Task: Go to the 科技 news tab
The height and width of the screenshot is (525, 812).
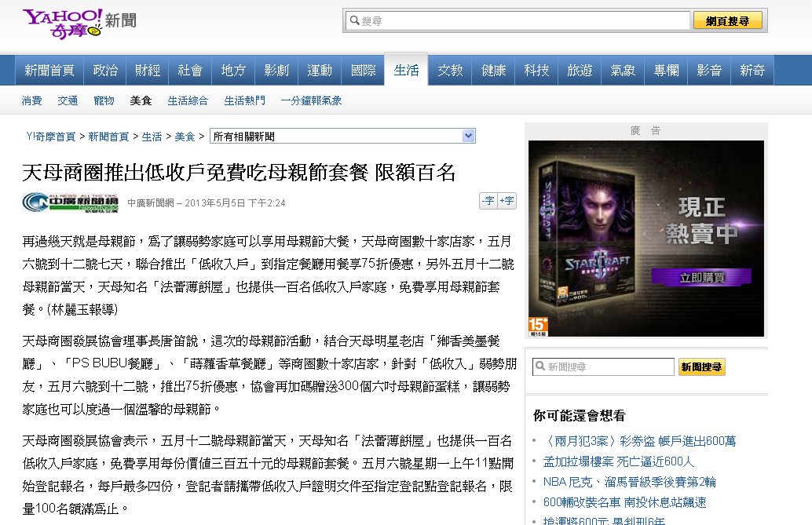Action: click(536, 71)
